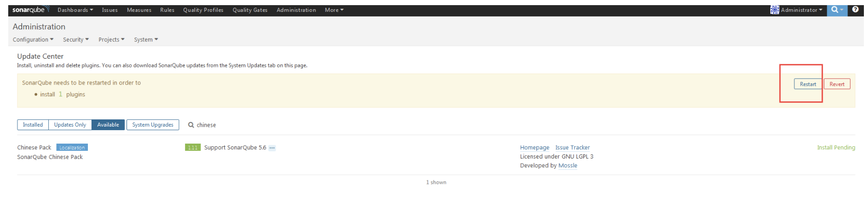868x210 pixels.
Task: Expand the Projects submenu
Action: [111, 40]
